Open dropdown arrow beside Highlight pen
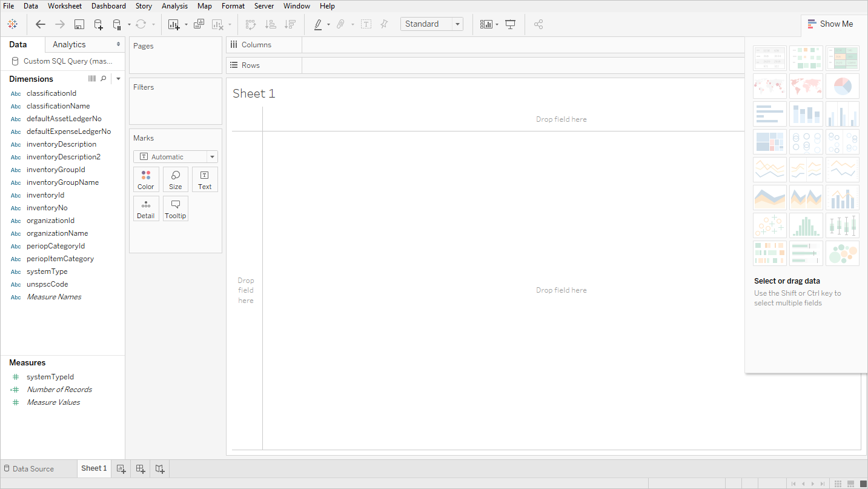868x489 pixels. 328,25
